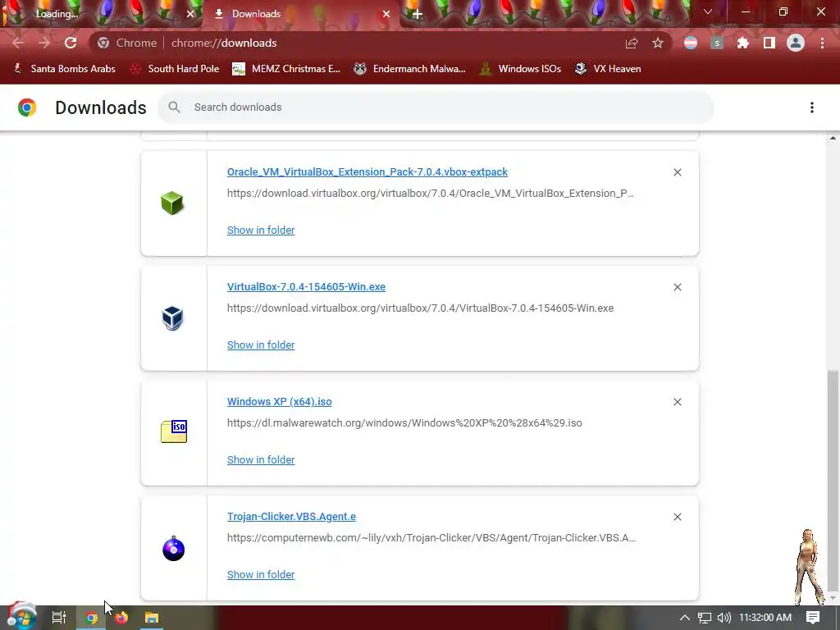Show VirtualBox installer in folder
The height and width of the screenshot is (630, 840).
pos(261,345)
